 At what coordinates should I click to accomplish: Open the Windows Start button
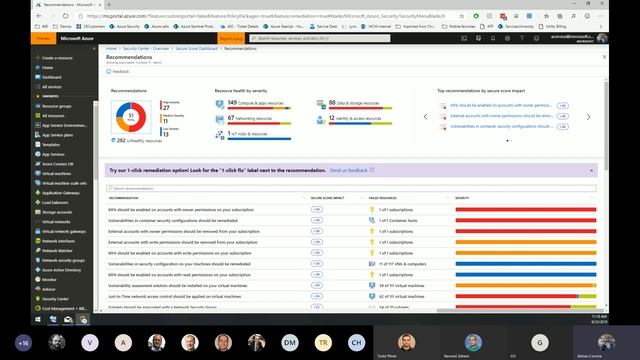click(38, 320)
